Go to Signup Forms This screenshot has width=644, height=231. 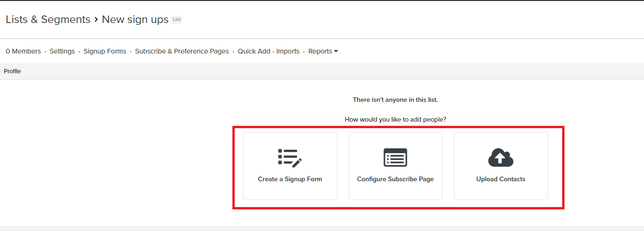coord(105,51)
